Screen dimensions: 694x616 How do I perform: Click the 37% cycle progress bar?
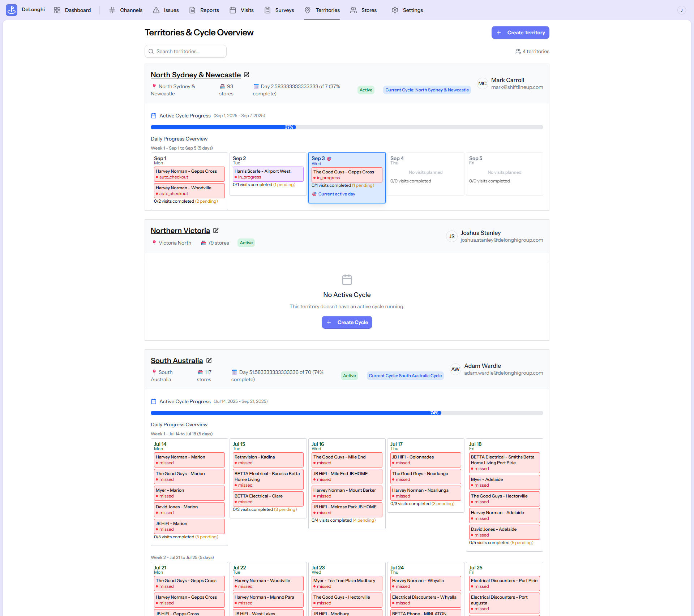pyautogui.click(x=347, y=127)
